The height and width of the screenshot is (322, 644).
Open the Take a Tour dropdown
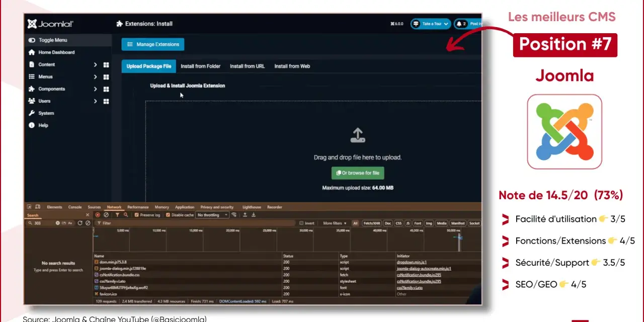pos(430,24)
